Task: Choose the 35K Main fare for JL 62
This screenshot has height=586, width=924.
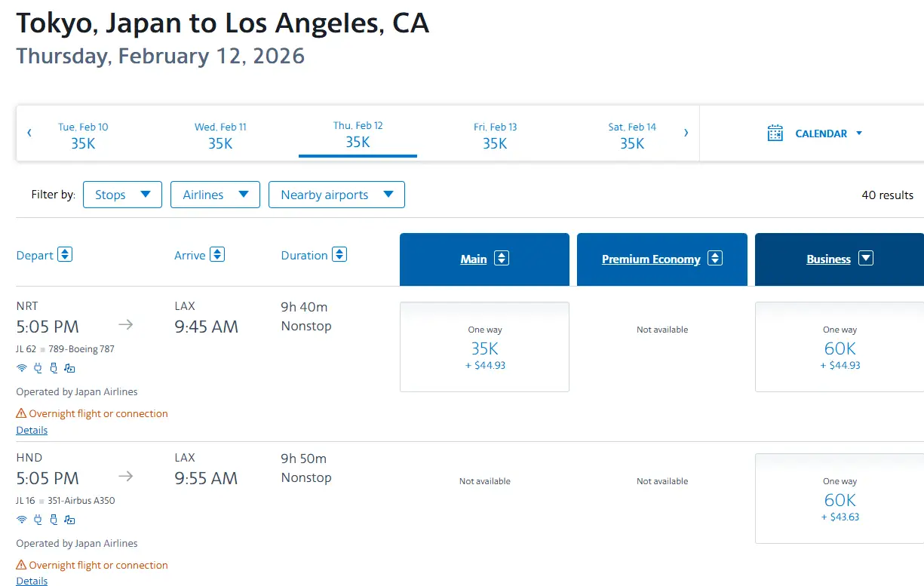Action: (484, 348)
